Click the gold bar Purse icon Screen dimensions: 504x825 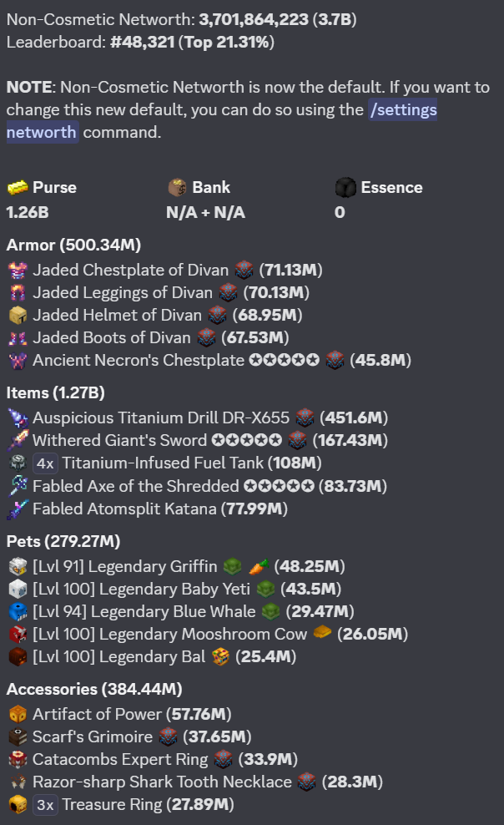point(18,187)
